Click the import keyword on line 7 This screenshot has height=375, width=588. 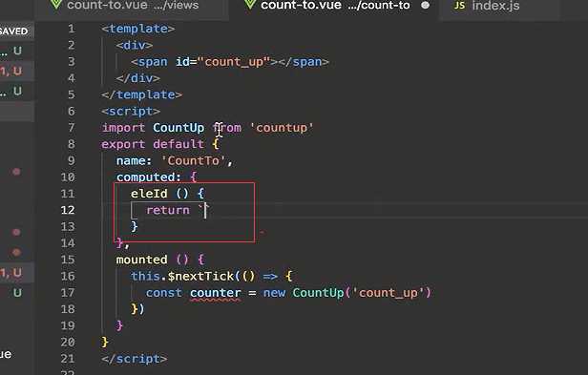click(123, 128)
